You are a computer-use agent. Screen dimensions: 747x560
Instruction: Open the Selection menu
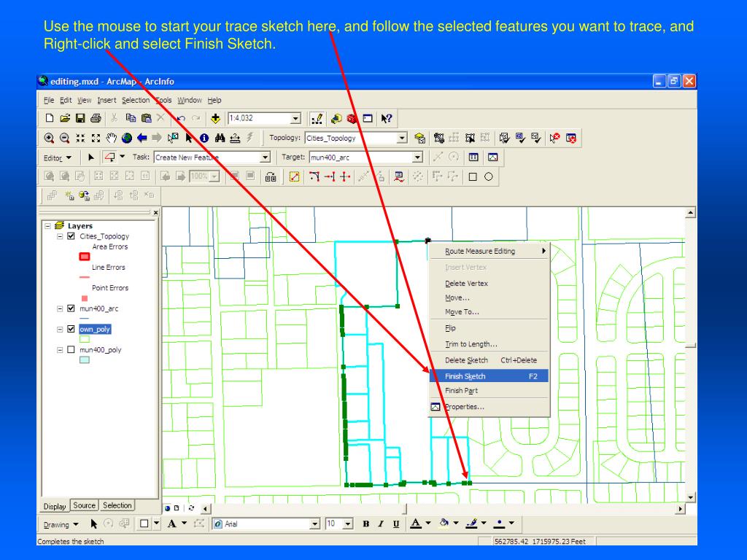pyautogui.click(x=135, y=100)
